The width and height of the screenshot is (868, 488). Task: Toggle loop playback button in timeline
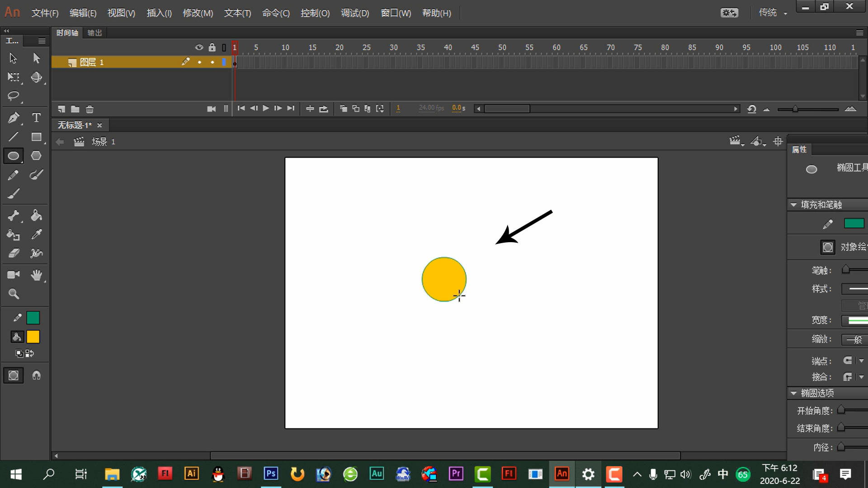(324, 108)
